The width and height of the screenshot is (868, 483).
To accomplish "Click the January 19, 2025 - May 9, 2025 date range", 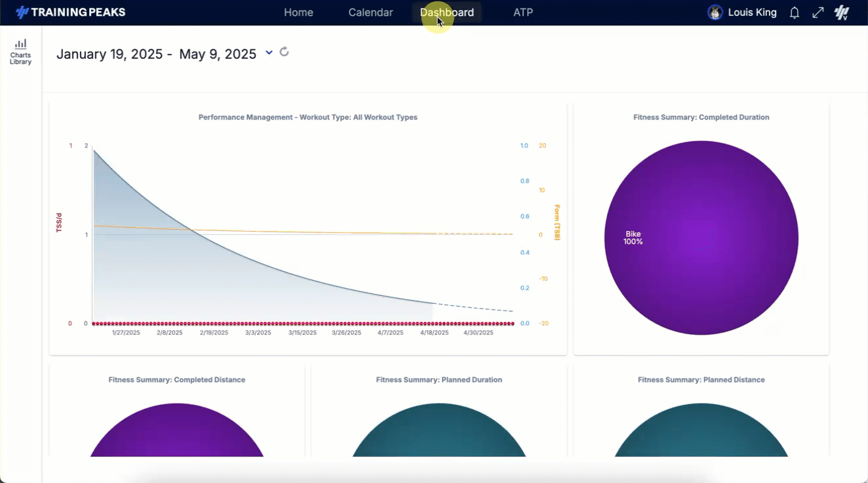I will pos(156,54).
